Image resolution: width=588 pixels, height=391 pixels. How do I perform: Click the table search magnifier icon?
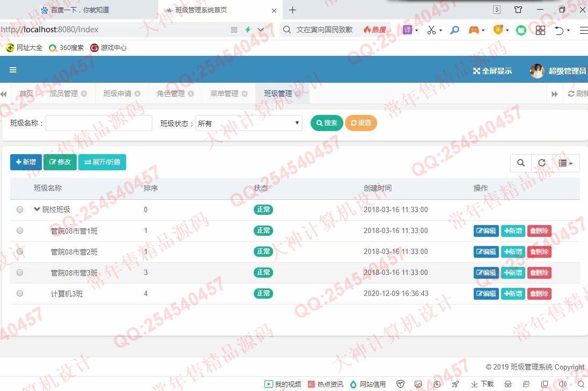pyautogui.click(x=521, y=163)
